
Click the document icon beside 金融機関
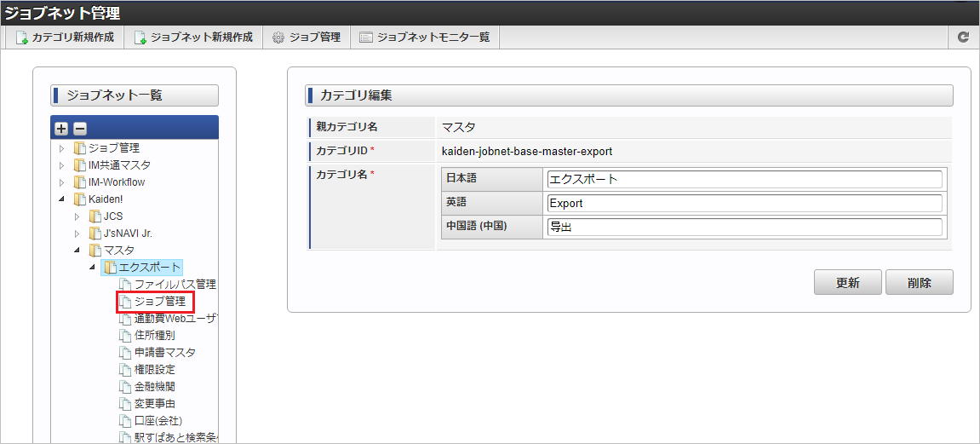(125, 386)
